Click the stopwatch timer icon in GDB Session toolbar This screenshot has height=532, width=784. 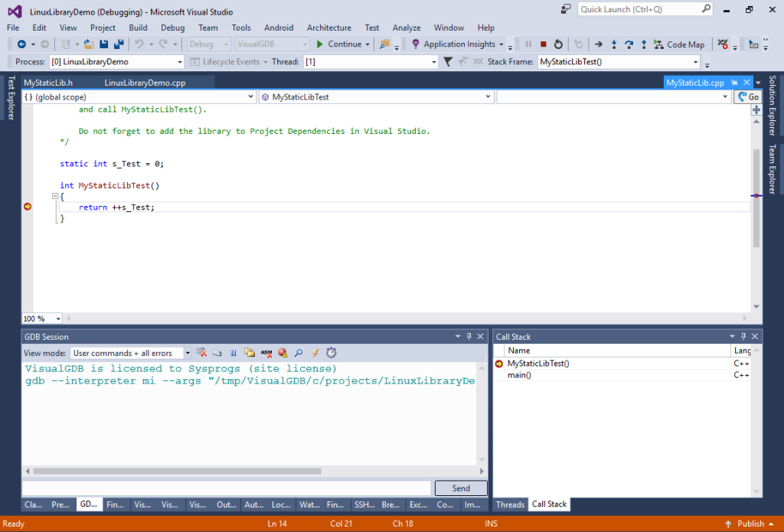[331, 353]
